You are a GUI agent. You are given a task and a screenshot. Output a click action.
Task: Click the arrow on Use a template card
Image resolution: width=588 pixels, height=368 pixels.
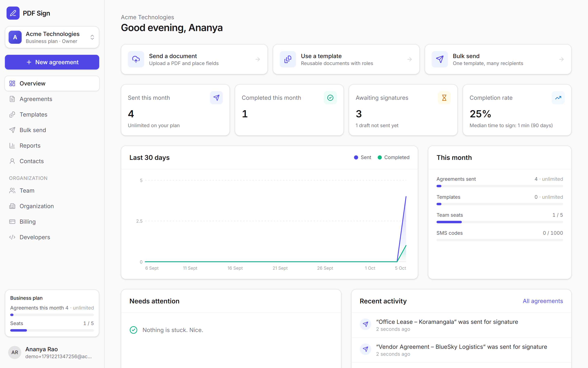(x=410, y=59)
